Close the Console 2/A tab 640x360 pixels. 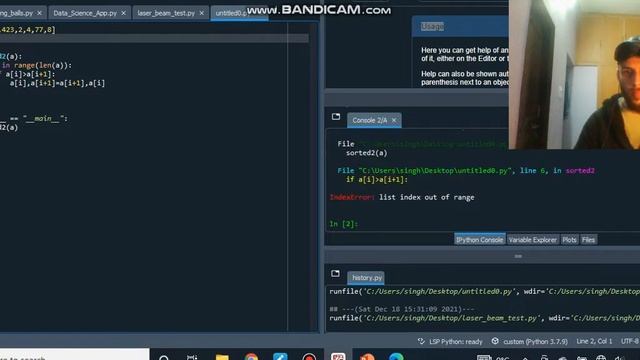click(394, 120)
